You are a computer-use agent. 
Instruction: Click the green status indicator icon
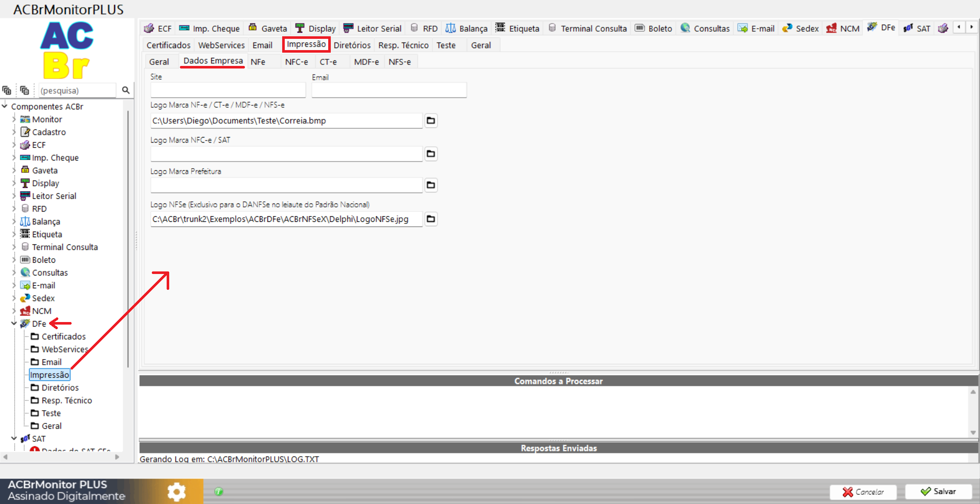[x=219, y=492]
